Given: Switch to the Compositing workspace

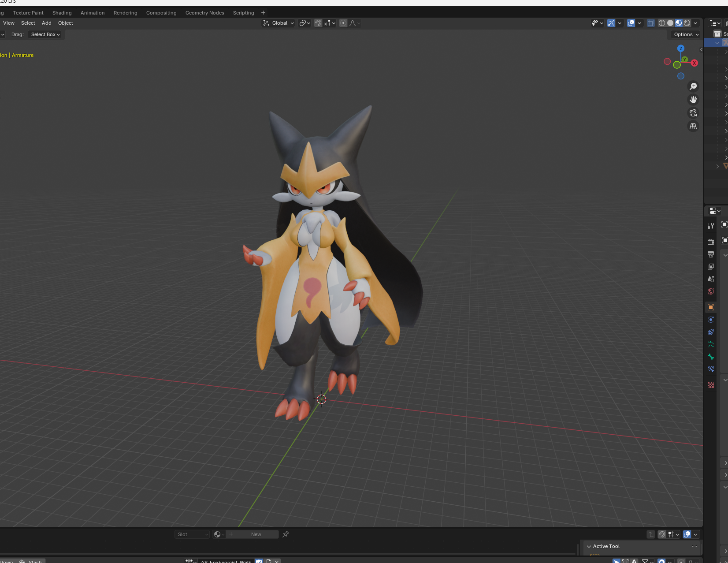Looking at the screenshot, I should pos(161,13).
